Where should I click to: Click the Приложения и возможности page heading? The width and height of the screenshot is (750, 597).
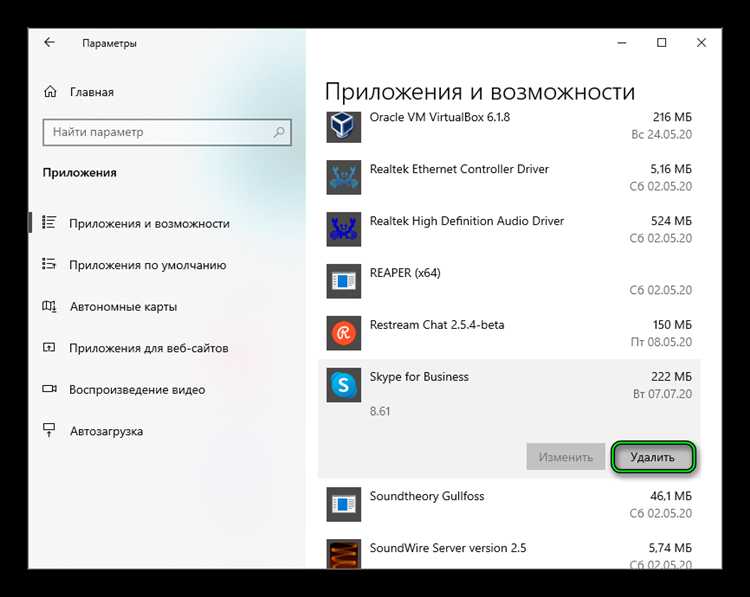click(x=480, y=91)
